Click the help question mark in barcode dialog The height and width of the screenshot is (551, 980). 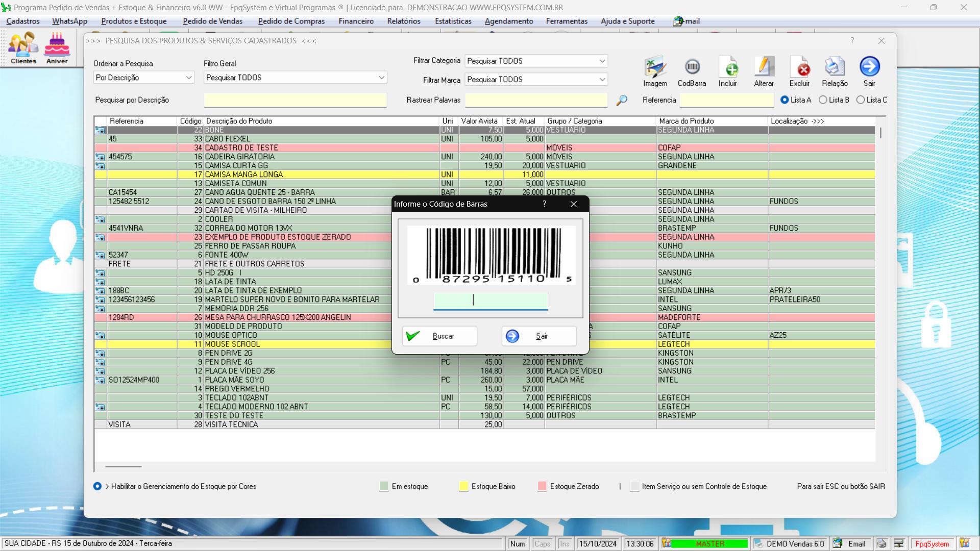click(545, 204)
